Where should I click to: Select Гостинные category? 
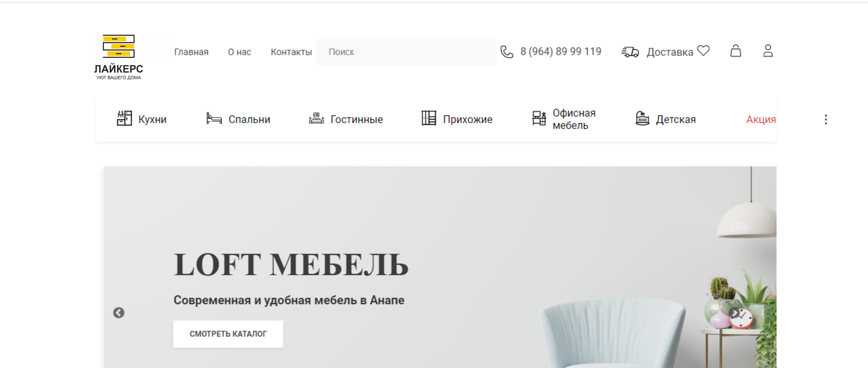click(357, 119)
